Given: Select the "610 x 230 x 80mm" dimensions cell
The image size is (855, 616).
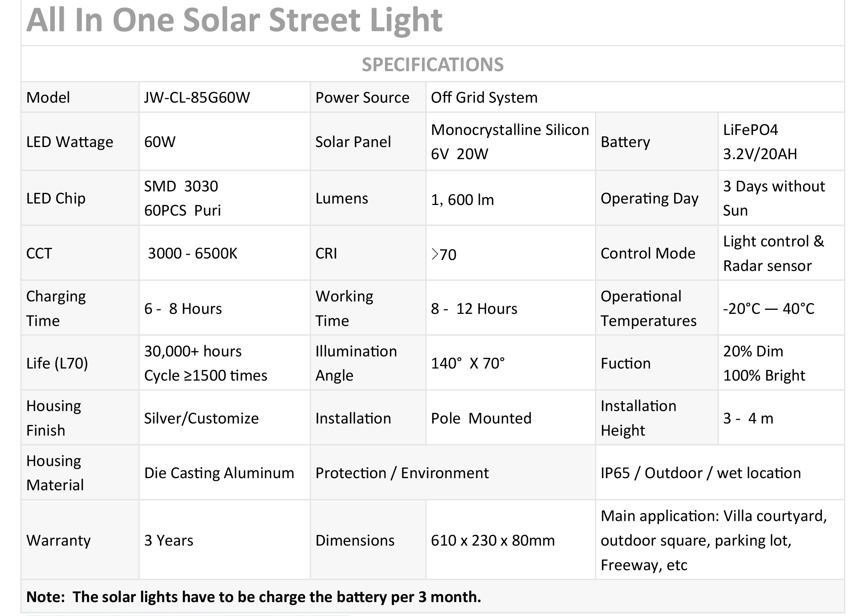Looking at the screenshot, I should pos(493,540).
